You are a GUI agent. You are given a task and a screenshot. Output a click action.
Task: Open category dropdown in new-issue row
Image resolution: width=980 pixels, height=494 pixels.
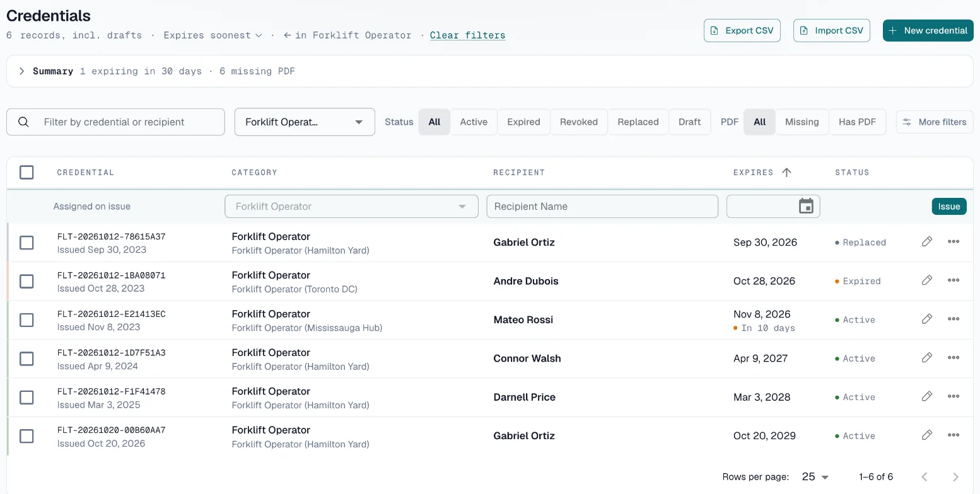[351, 206]
